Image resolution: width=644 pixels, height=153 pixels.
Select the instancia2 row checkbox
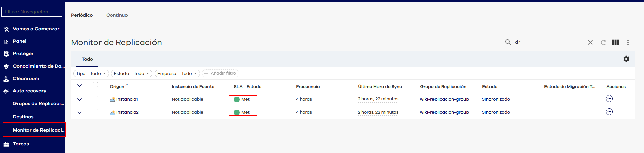pyautogui.click(x=95, y=112)
